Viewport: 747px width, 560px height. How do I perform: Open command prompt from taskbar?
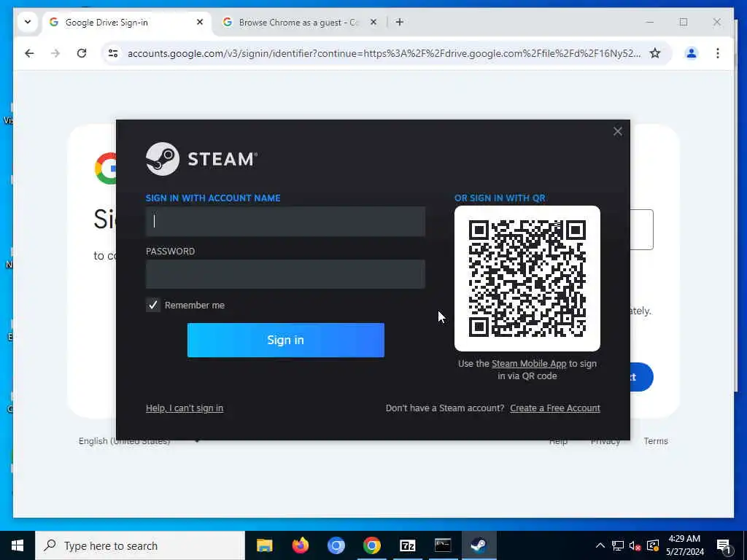tap(443, 545)
